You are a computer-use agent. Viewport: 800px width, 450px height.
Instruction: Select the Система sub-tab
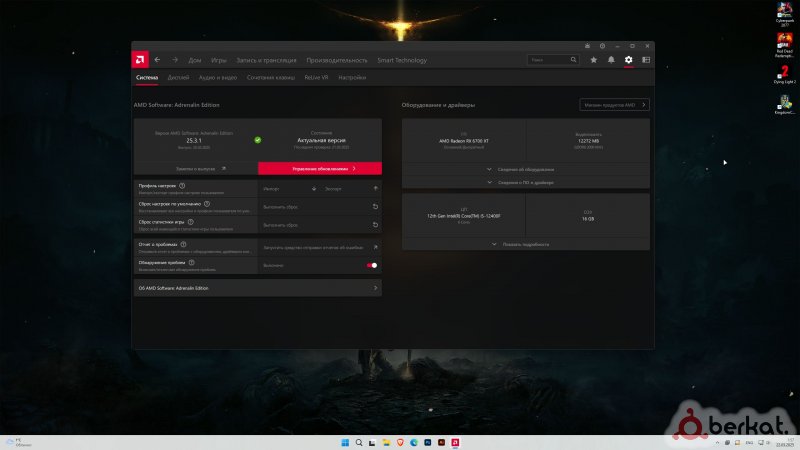[x=147, y=78]
